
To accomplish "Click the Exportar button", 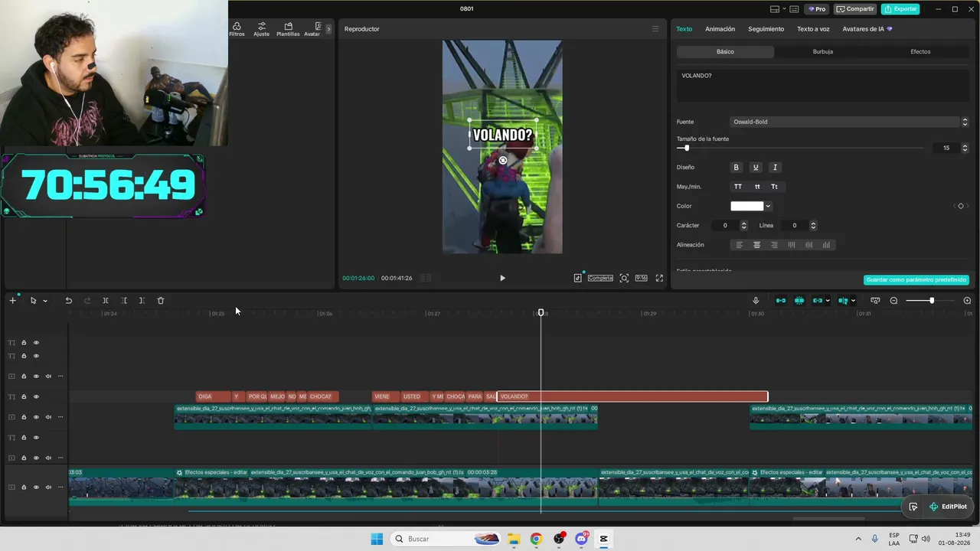I will pyautogui.click(x=900, y=9).
